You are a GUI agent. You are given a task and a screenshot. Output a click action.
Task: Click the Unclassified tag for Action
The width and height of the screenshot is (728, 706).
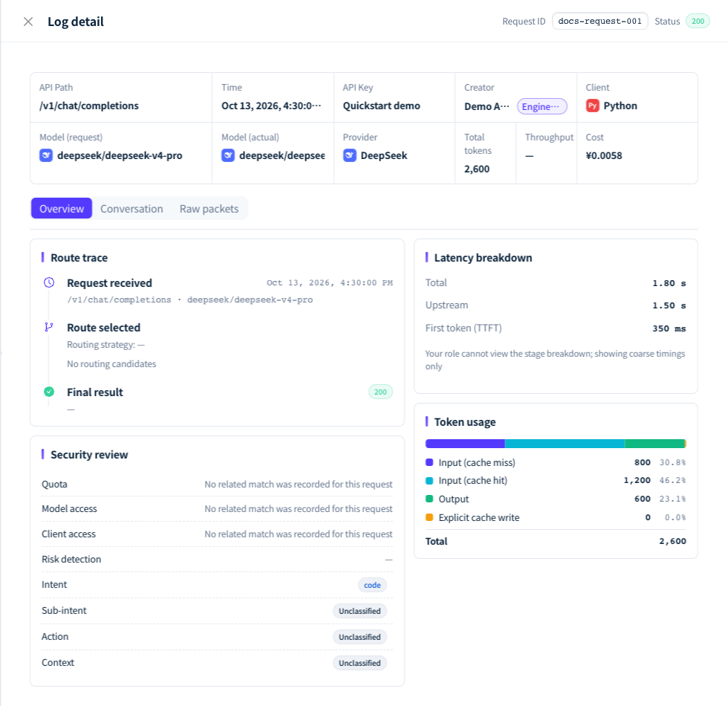coord(360,637)
